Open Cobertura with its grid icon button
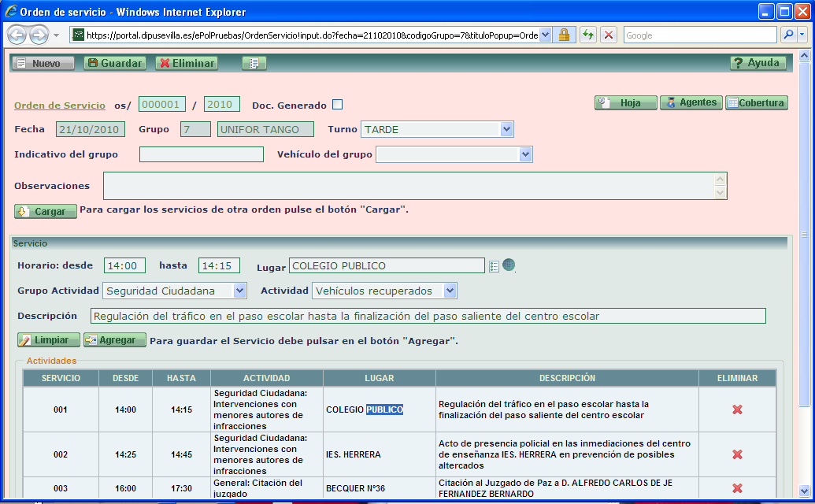This screenshot has width=815, height=504. [x=732, y=103]
